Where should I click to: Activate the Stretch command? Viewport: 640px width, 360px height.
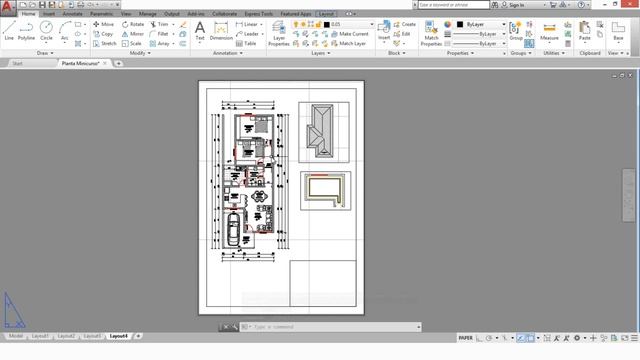pos(105,43)
